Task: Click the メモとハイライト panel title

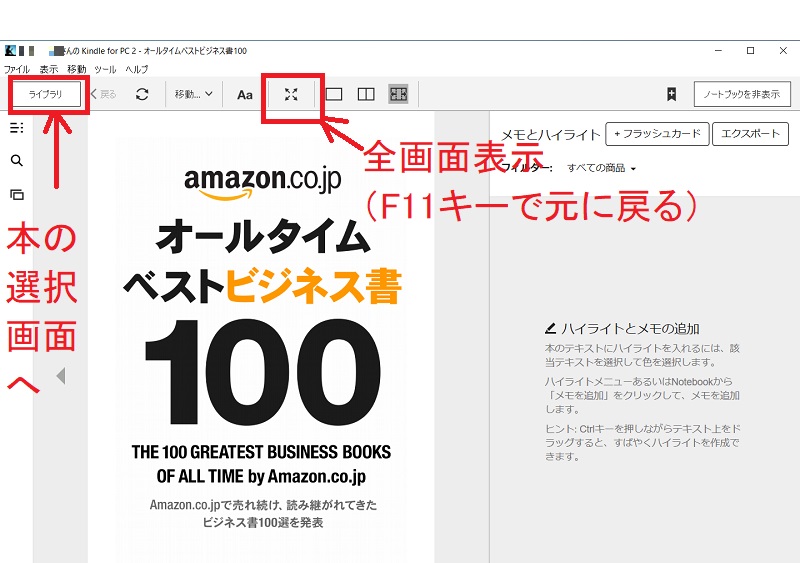Action: coord(551,135)
